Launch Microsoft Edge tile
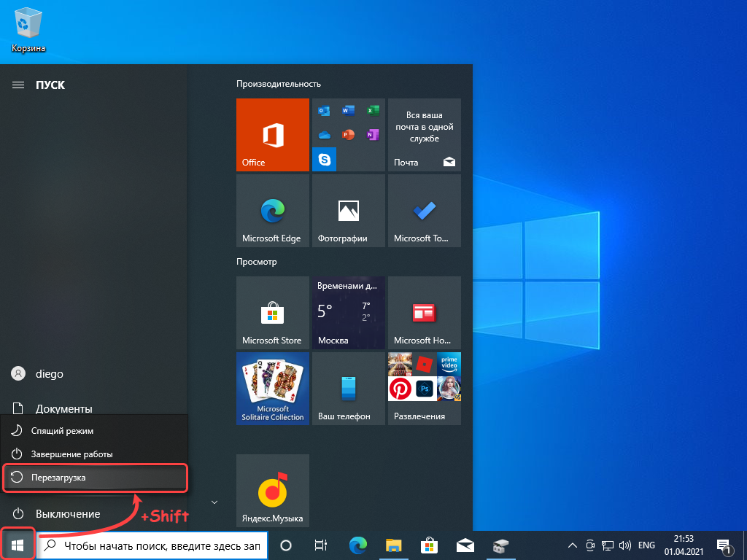 tap(272, 211)
